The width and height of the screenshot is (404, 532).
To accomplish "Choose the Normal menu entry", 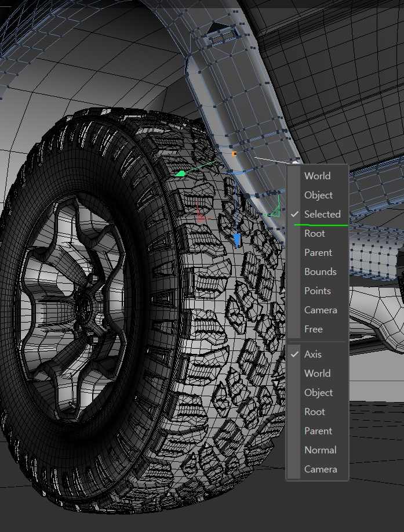I will point(318,450).
